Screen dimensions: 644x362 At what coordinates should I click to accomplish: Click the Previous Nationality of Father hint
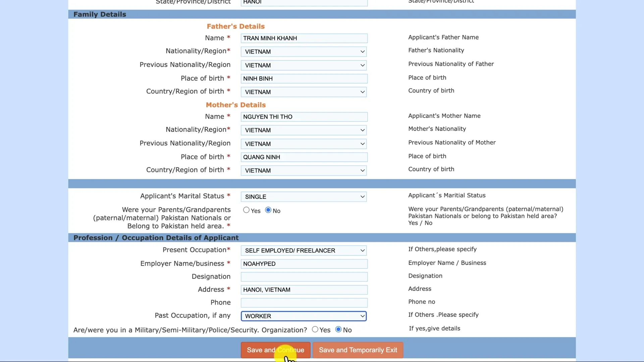coord(451,64)
